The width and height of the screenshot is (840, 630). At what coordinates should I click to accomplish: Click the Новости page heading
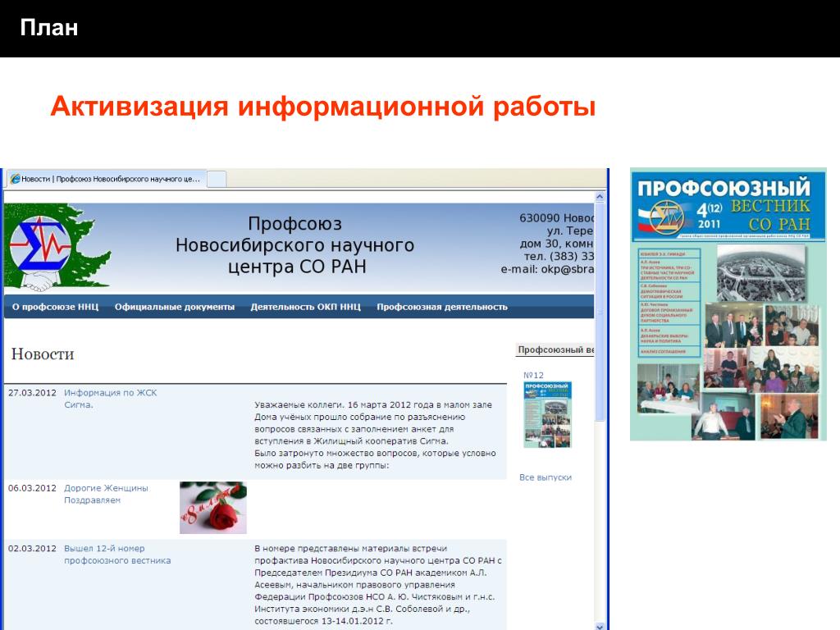[43, 354]
